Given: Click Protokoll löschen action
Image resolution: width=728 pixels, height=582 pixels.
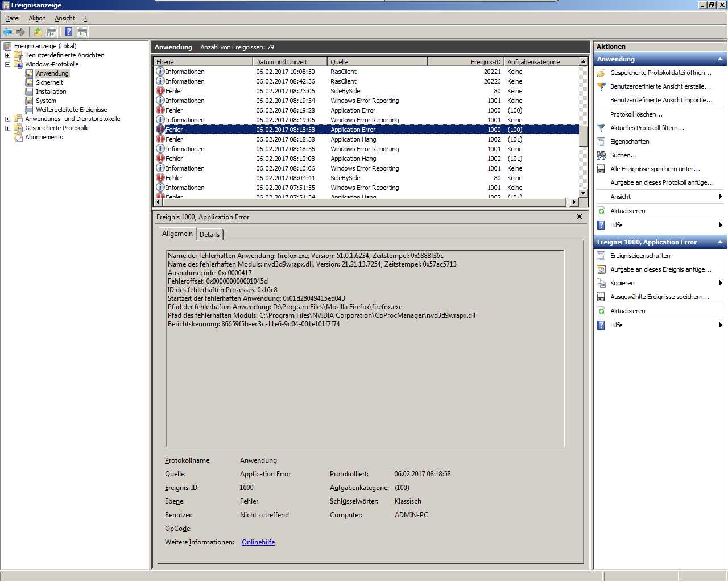Looking at the screenshot, I should coord(636,114).
